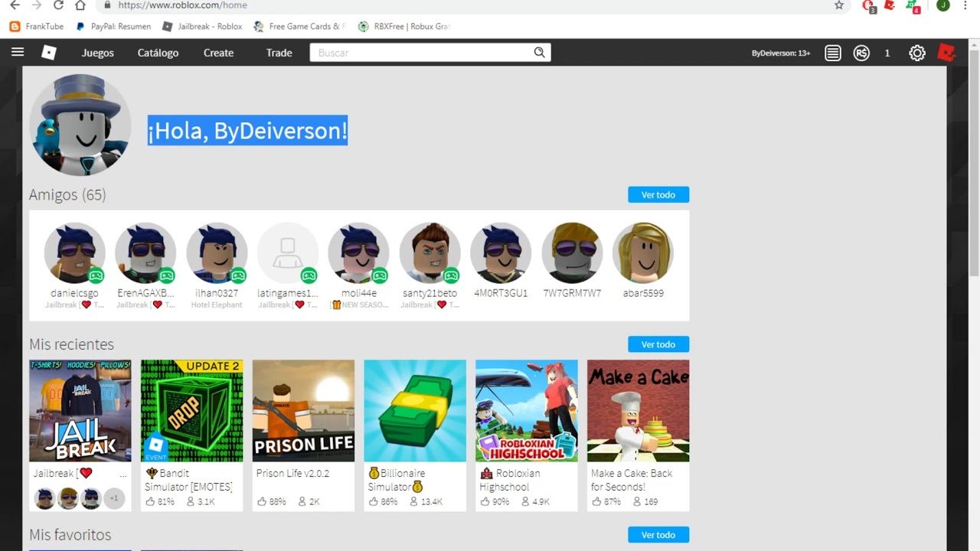Open friend ErenAGAXB avatar
980x551 pixels.
(145, 253)
